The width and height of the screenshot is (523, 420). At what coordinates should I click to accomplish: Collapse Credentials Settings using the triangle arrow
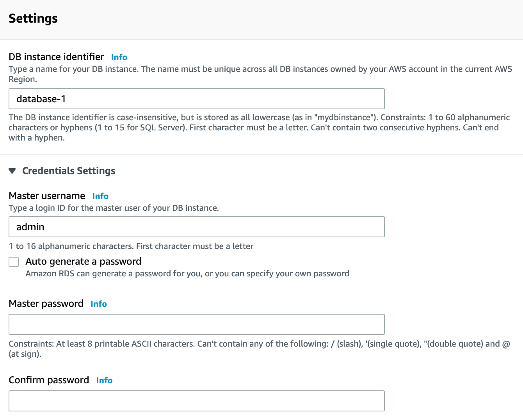tap(12, 171)
